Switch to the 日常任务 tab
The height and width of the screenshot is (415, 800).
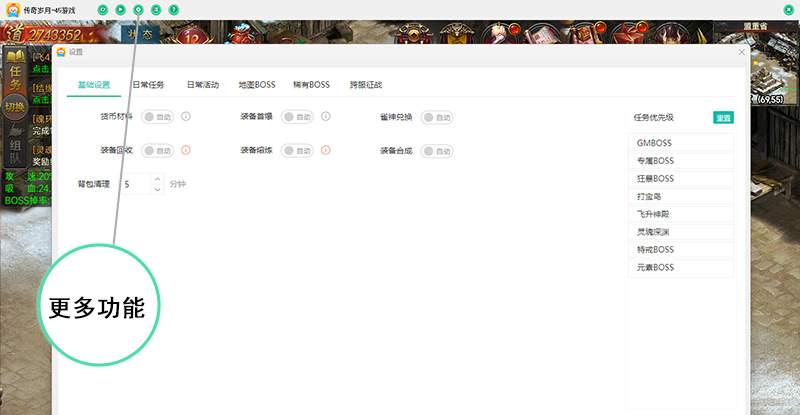pyautogui.click(x=148, y=85)
